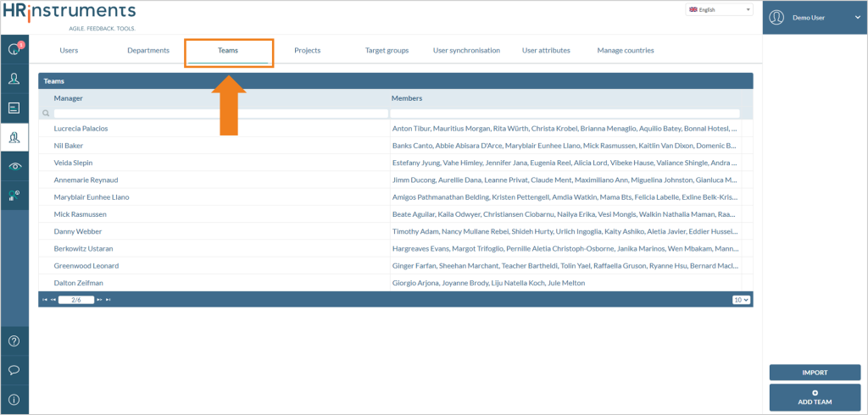Click members list starting with Jimm Ducong
The width and height of the screenshot is (868, 415).
point(565,180)
